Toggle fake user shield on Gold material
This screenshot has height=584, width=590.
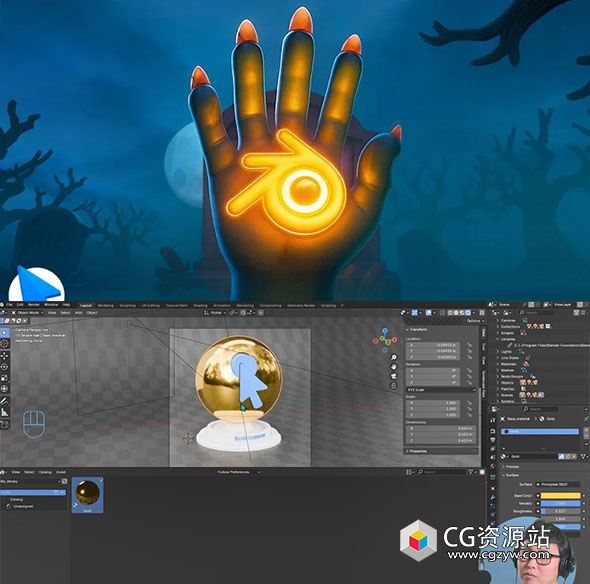tap(562, 456)
